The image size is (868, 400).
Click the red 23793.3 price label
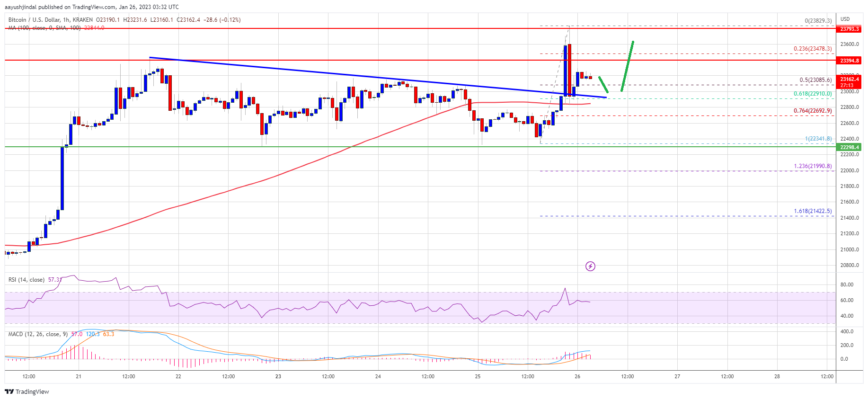[849, 29]
